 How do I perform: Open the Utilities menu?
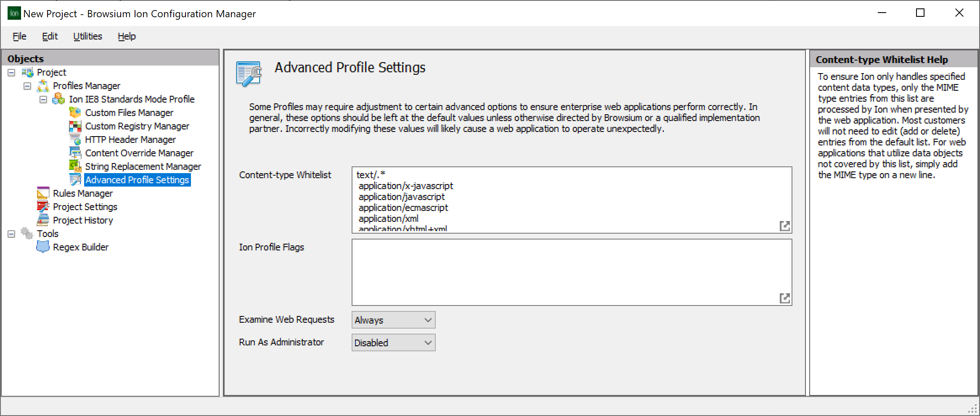87,36
